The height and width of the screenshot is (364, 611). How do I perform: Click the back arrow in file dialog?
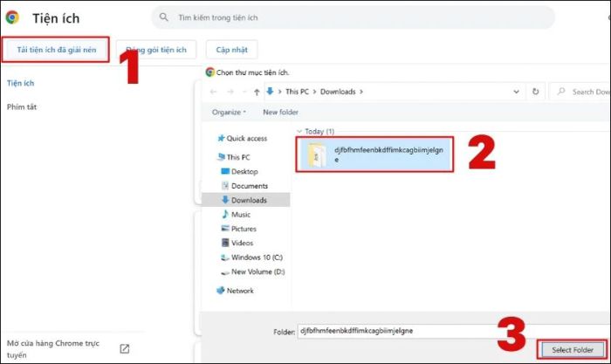(214, 91)
